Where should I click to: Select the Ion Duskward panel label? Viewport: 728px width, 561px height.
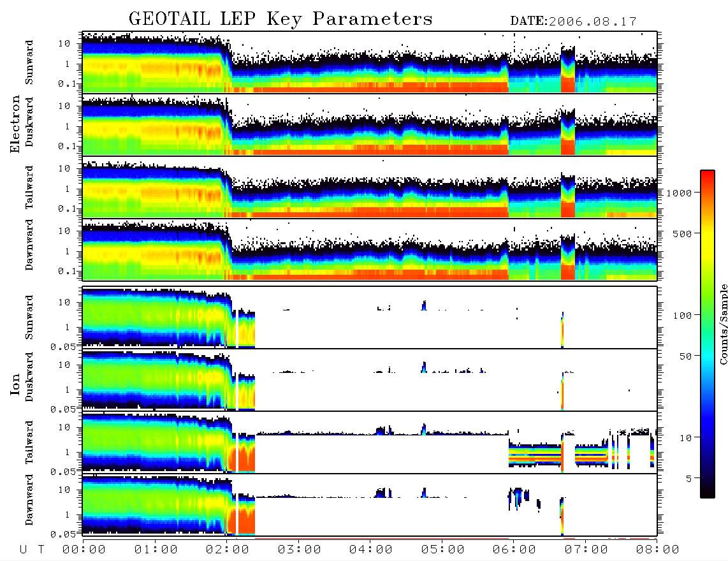pos(29,377)
